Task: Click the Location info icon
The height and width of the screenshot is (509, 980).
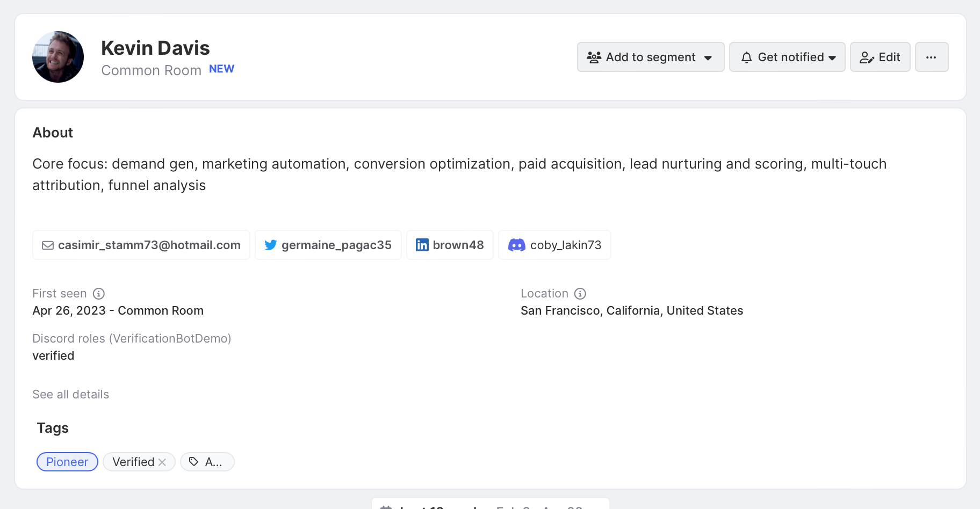Action: point(580,294)
